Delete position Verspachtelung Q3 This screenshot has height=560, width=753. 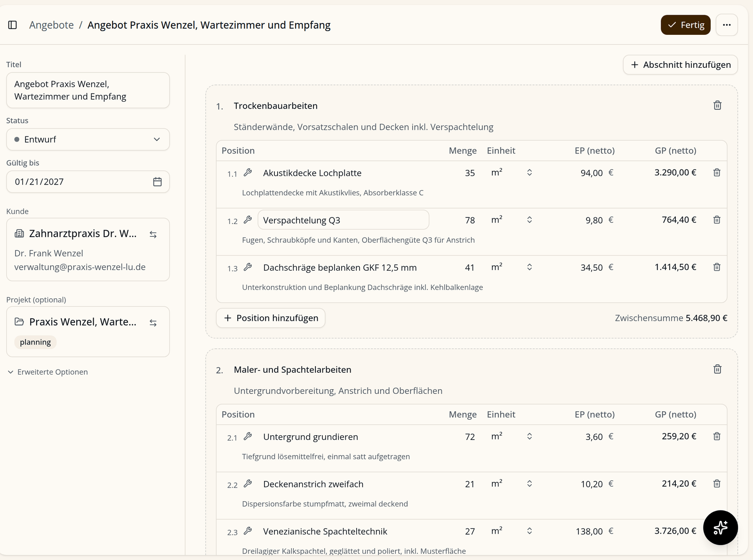coord(717,220)
